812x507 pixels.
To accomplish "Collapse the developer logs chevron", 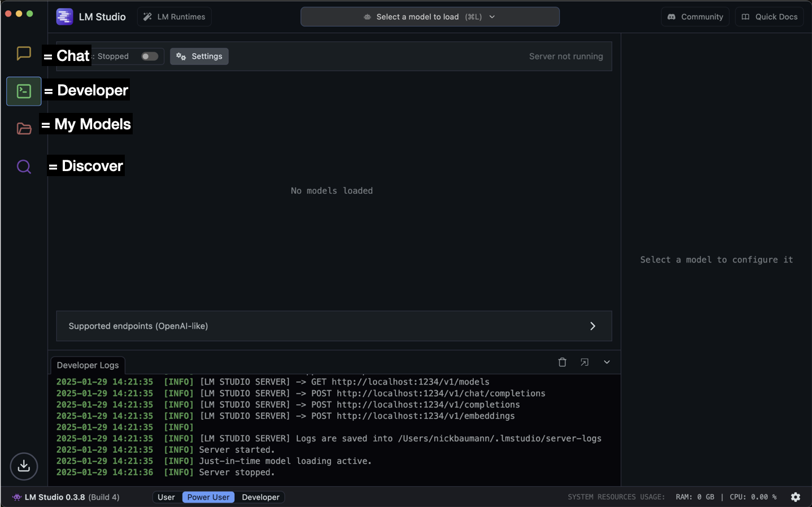I will 607,362.
